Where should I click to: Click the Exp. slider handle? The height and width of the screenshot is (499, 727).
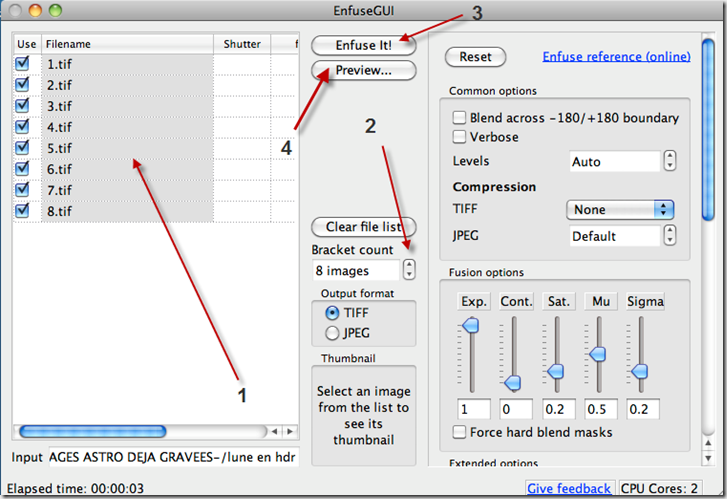[x=471, y=325]
